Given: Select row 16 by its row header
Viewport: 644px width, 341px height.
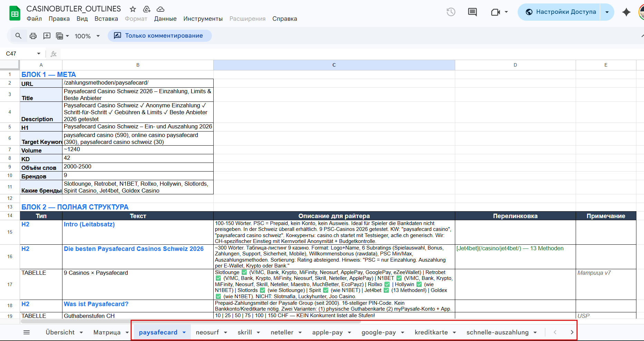Looking at the screenshot, I should point(10,257).
